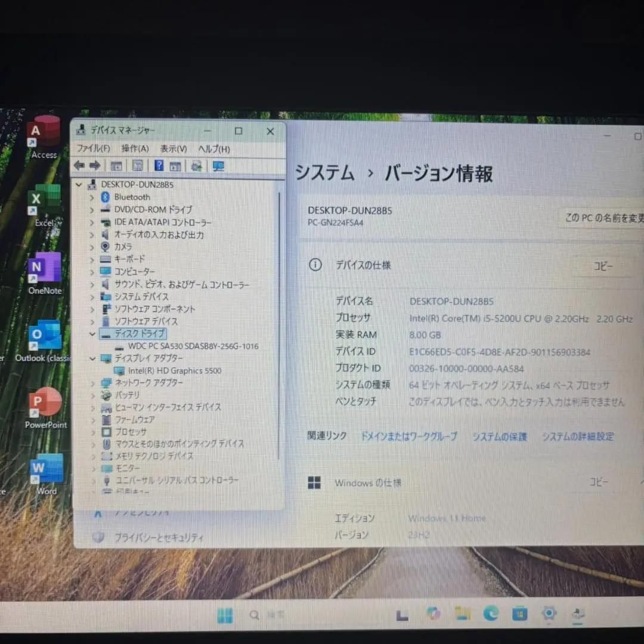Image resolution: width=644 pixels, height=644 pixels.
Task: Open the システムの詳細設定 link
Action: [578, 436]
